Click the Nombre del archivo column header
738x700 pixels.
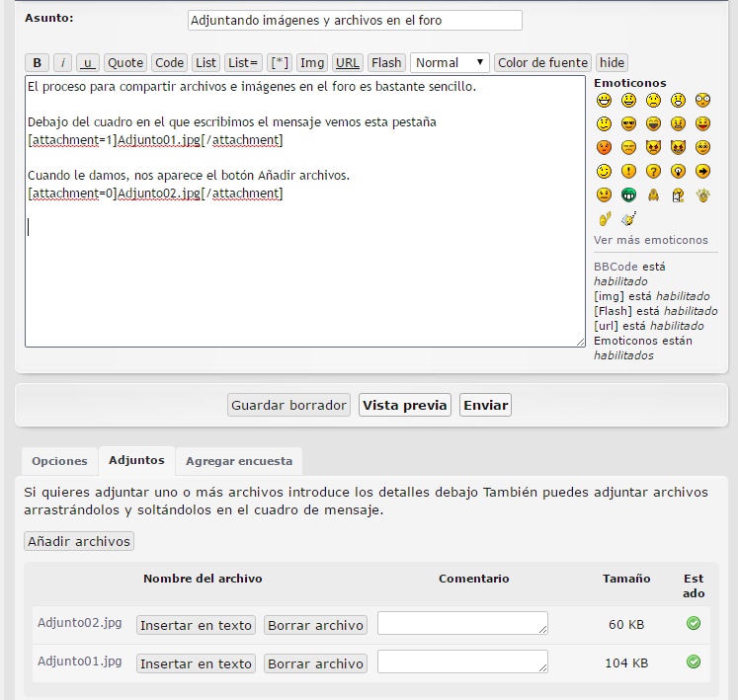point(203,579)
